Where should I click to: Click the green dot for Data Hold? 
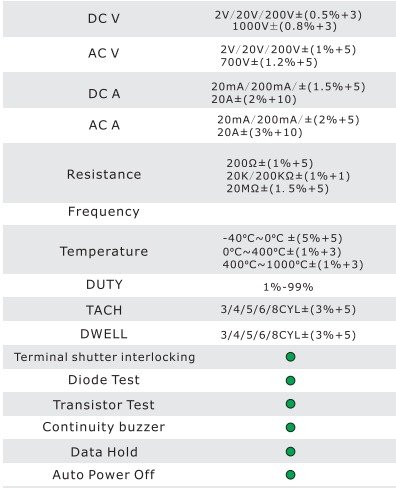pos(290,452)
